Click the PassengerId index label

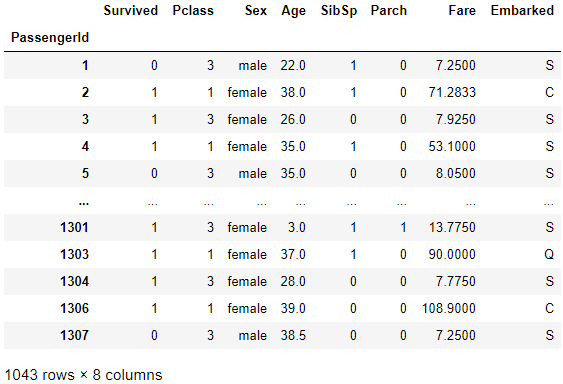tap(50, 37)
